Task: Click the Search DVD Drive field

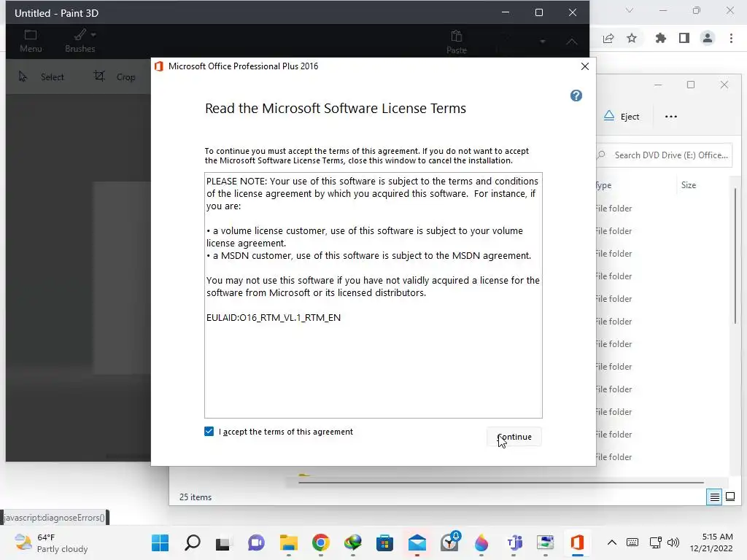Action: point(664,155)
